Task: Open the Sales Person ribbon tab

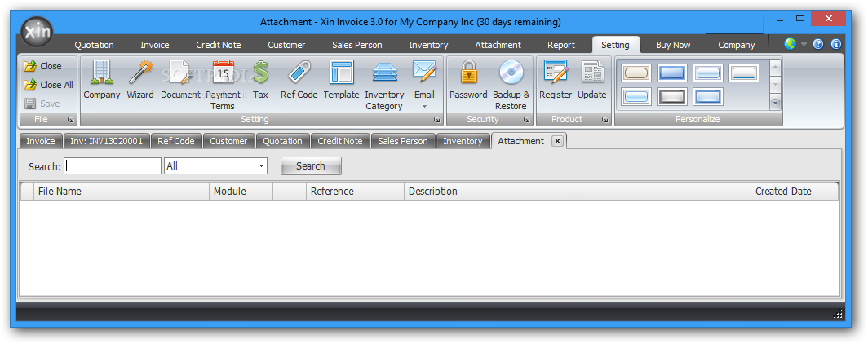Action: pos(357,45)
